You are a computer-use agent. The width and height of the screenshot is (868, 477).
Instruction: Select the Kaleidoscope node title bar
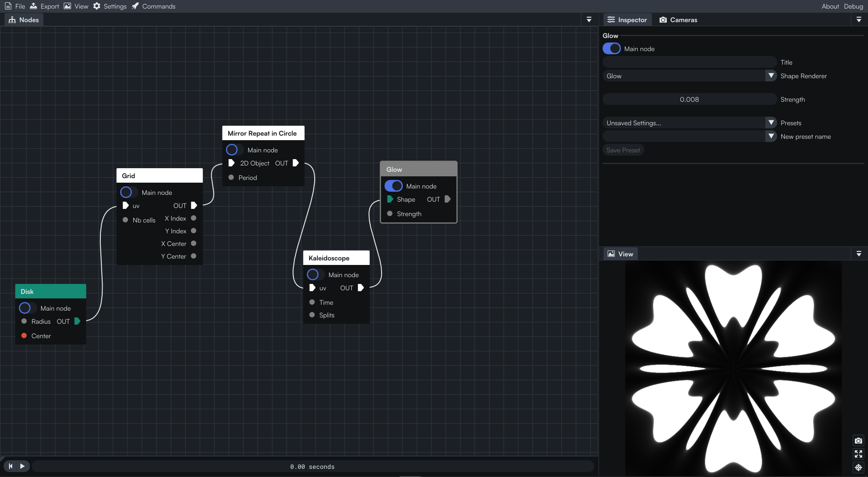336,258
